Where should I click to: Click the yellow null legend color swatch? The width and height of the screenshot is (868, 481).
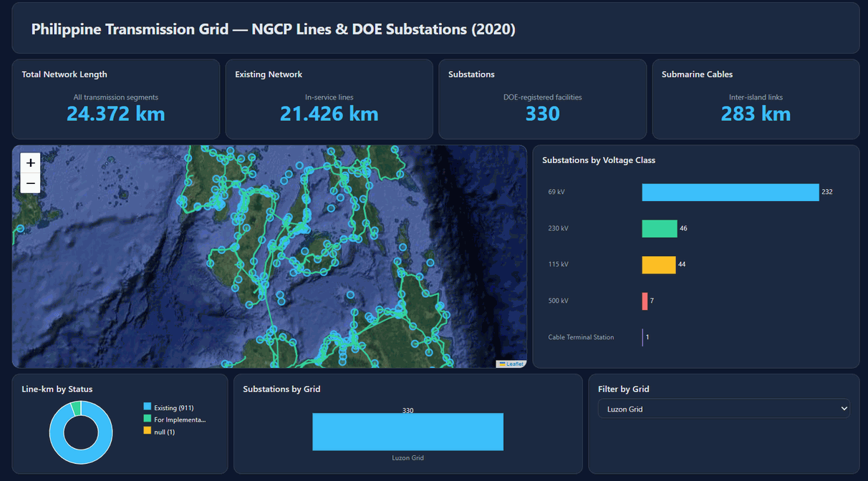pyautogui.click(x=148, y=432)
